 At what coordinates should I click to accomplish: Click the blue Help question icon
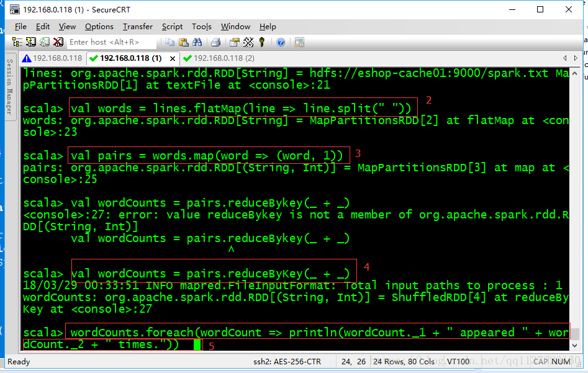281,42
